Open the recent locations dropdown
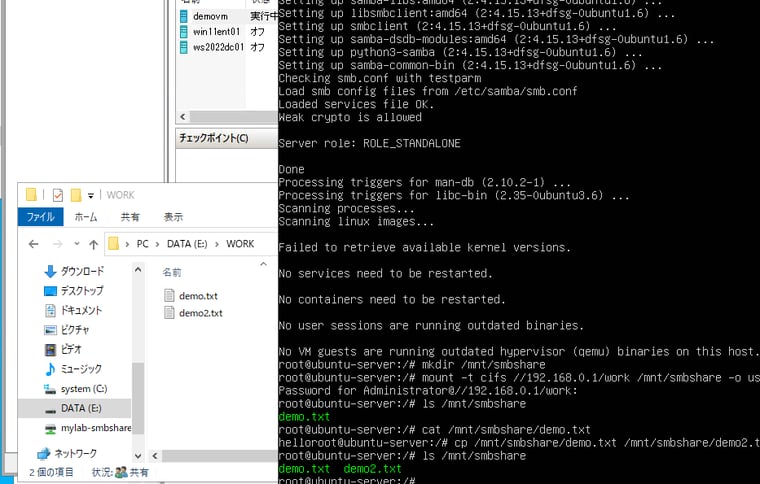The width and height of the screenshot is (760, 484). click(77, 244)
